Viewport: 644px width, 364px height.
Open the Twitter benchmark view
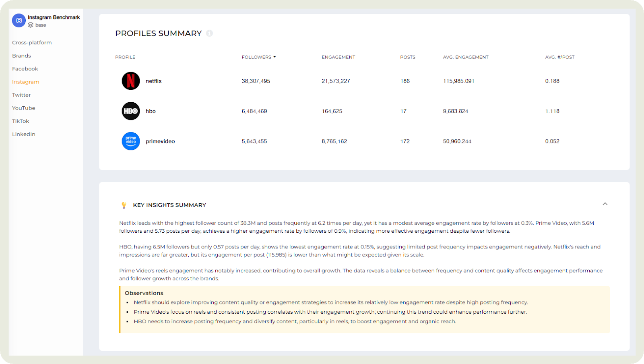[x=21, y=95]
